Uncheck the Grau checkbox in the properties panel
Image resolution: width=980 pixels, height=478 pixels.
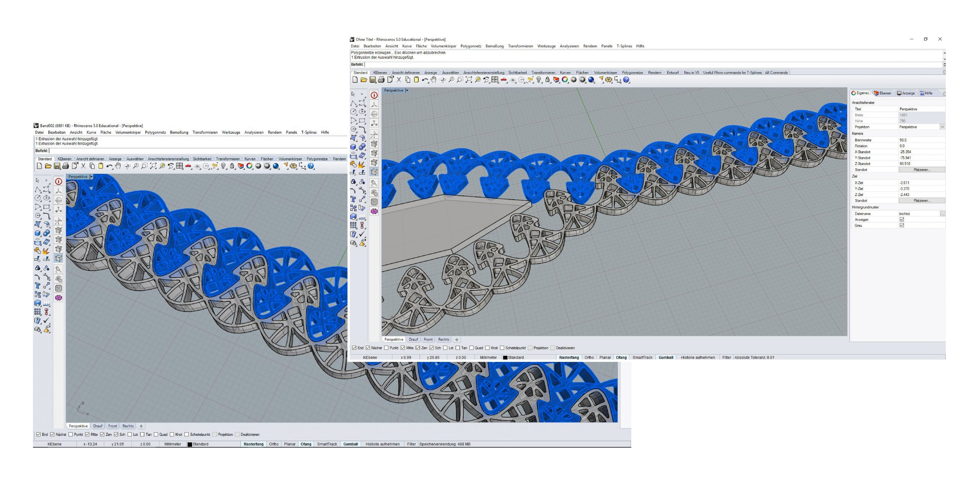coord(902,225)
